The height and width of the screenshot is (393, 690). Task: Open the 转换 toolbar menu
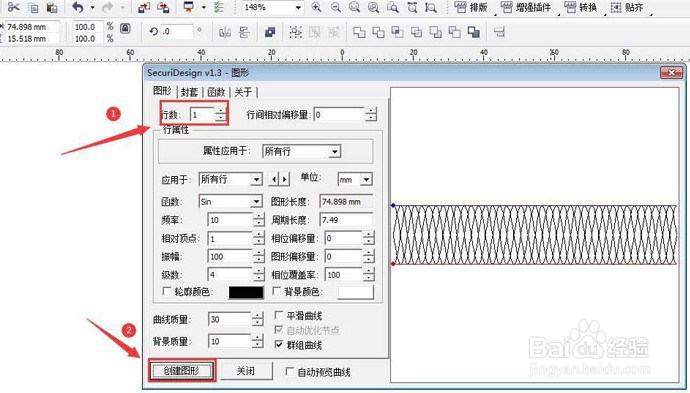[581, 7]
